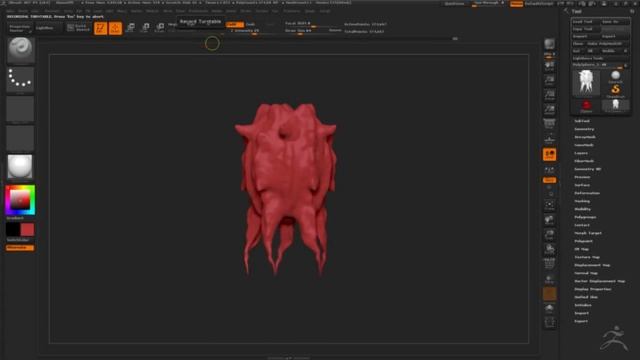Open Unified Skin section
This screenshot has width=640, height=360.
click(586, 297)
